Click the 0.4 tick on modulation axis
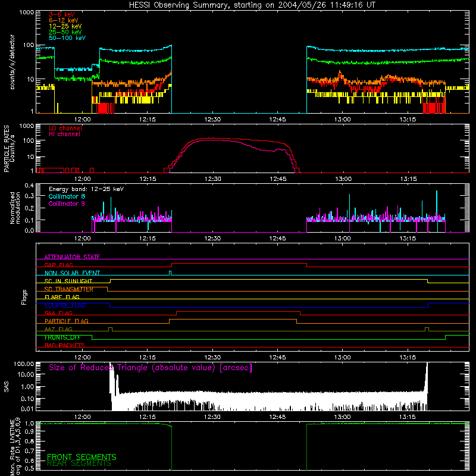Image resolution: width=476 pixels, height=476 pixels. coord(29,186)
